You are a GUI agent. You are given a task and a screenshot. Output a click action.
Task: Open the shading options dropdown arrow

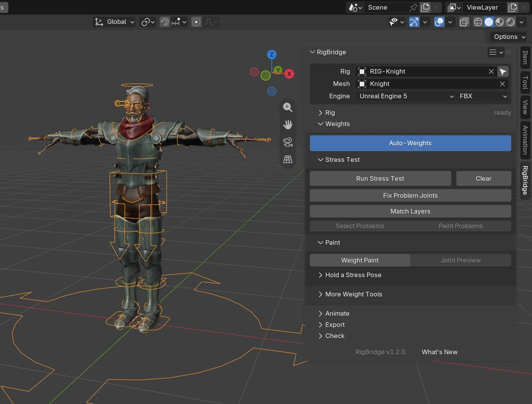pyautogui.click(x=522, y=22)
